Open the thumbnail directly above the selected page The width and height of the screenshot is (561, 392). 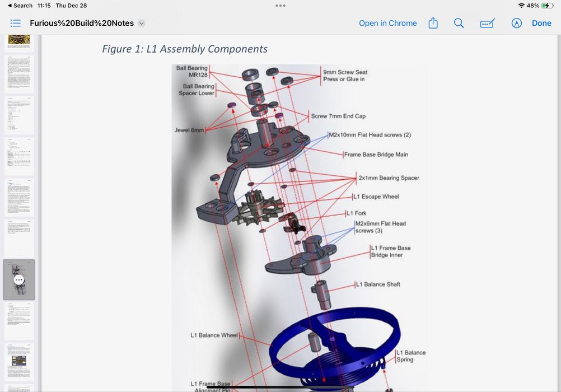(x=19, y=238)
